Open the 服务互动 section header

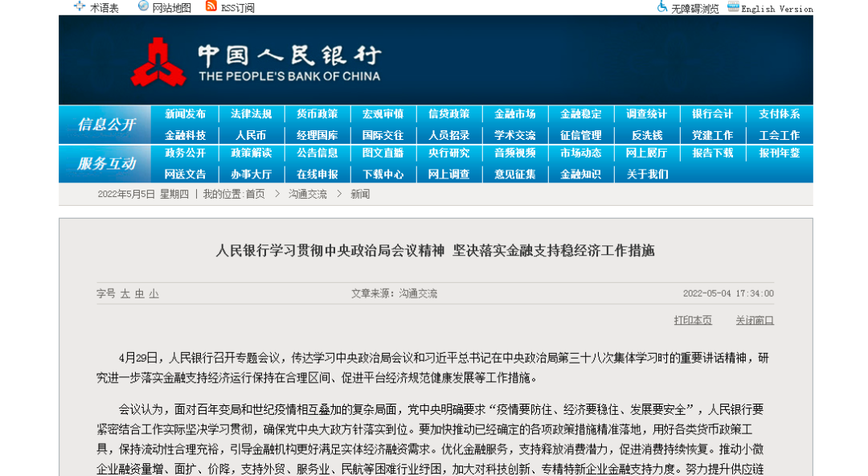[106, 163]
